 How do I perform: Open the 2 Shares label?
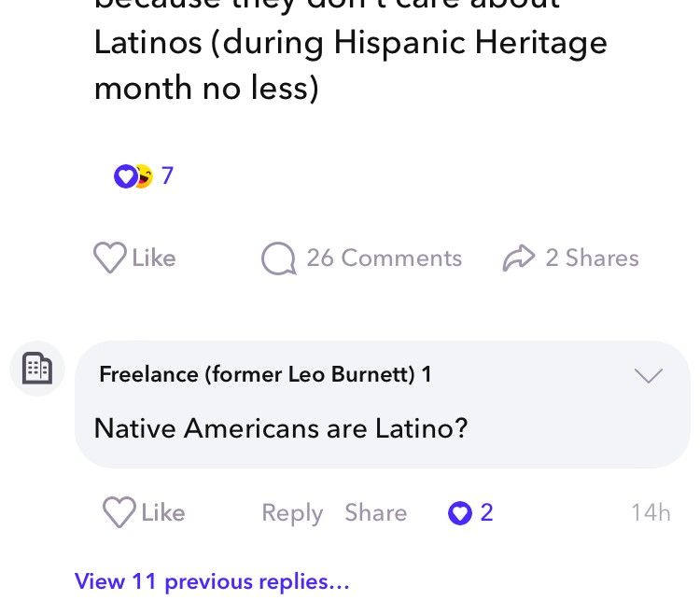coord(592,258)
